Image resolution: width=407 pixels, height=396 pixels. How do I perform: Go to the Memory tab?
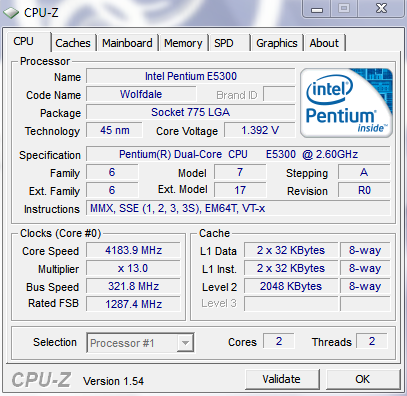pyautogui.click(x=183, y=43)
